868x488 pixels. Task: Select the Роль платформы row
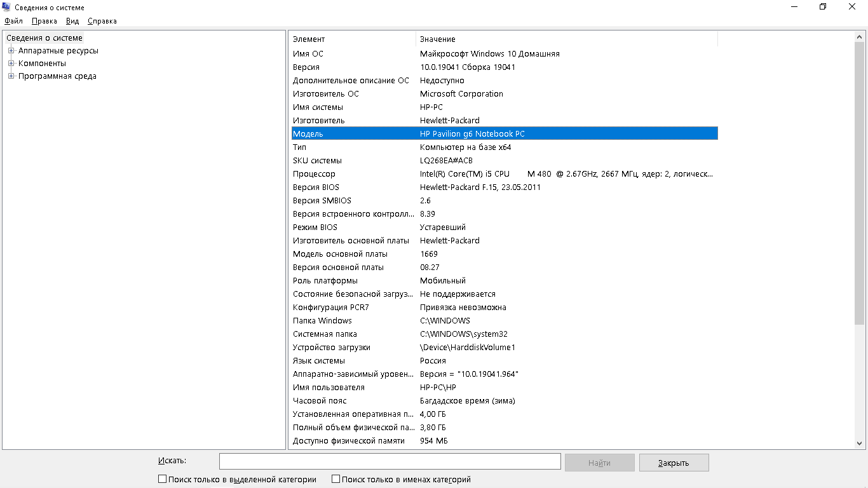tap(505, 281)
